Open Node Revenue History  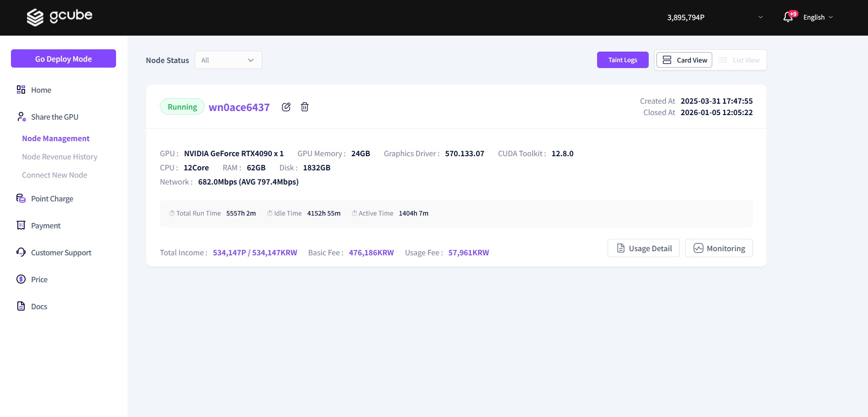(x=59, y=157)
